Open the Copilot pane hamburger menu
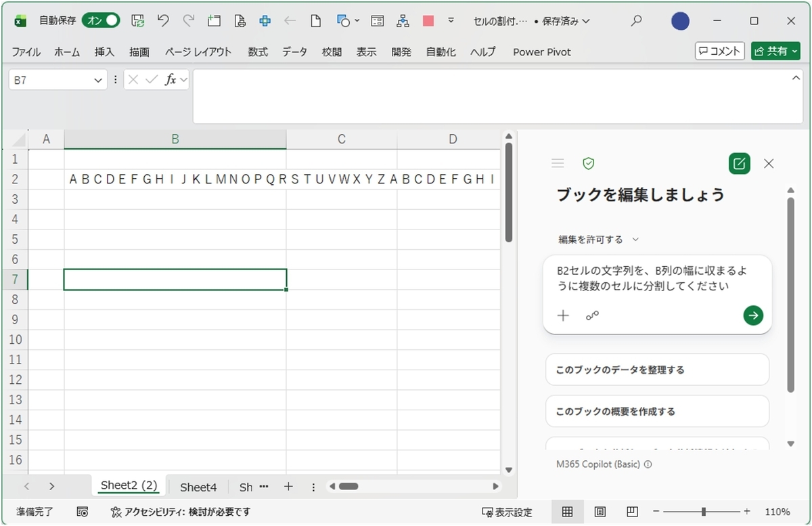812x526 pixels. click(x=558, y=163)
